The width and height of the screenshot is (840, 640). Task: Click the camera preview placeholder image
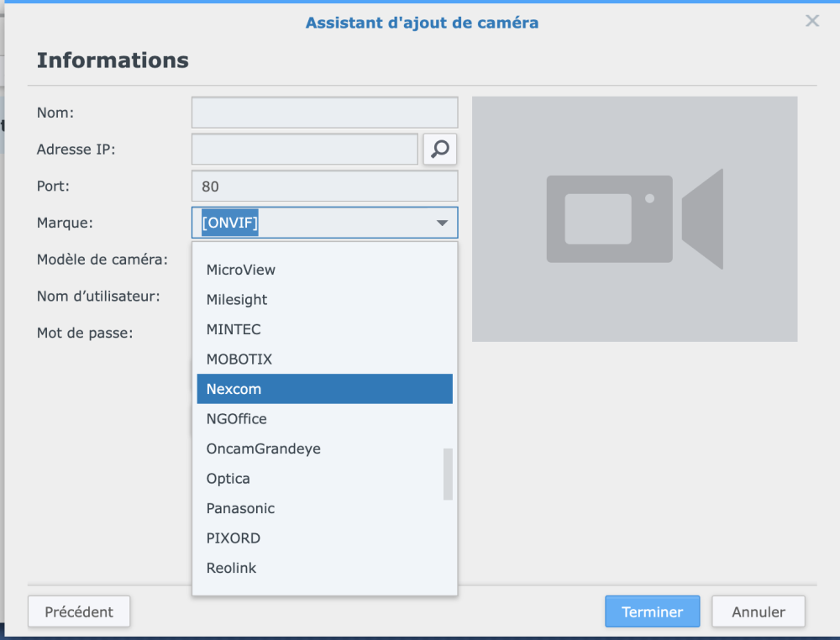click(634, 219)
